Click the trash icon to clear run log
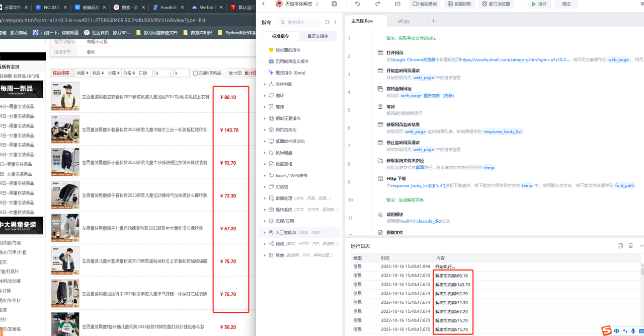Viewport: 644px width, 336px height. [631, 246]
